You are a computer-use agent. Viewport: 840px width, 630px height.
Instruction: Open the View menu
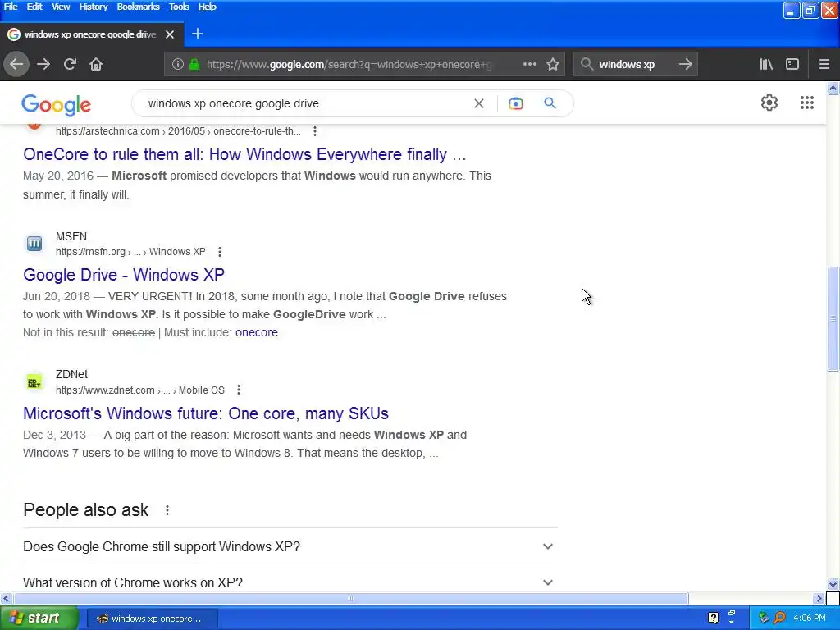pos(61,7)
